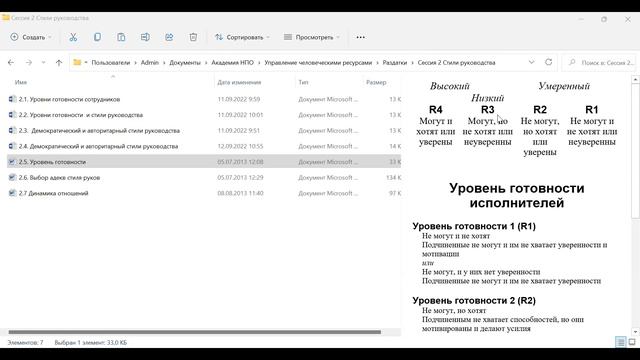Go forward with the right arrow

click(x=29, y=62)
